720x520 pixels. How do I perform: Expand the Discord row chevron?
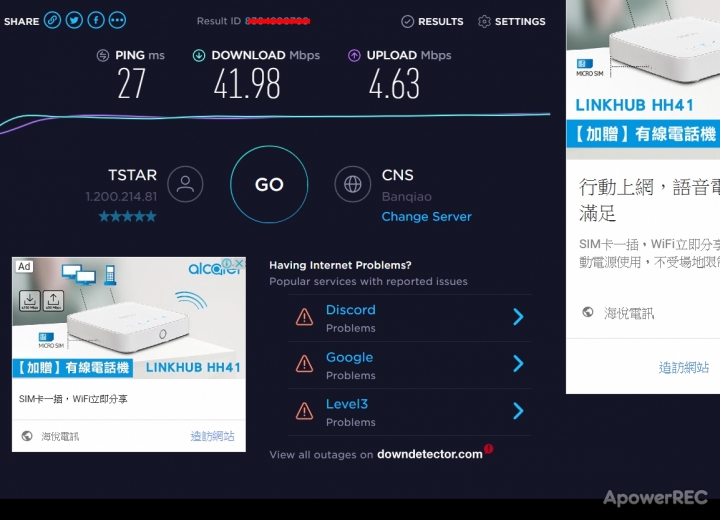point(518,317)
